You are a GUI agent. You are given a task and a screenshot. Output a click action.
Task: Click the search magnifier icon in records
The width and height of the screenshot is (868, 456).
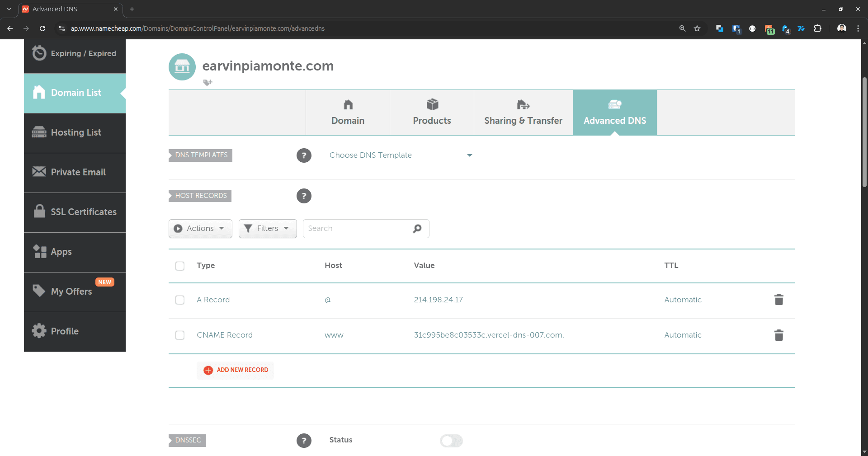pyautogui.click(x=417, y=229)
